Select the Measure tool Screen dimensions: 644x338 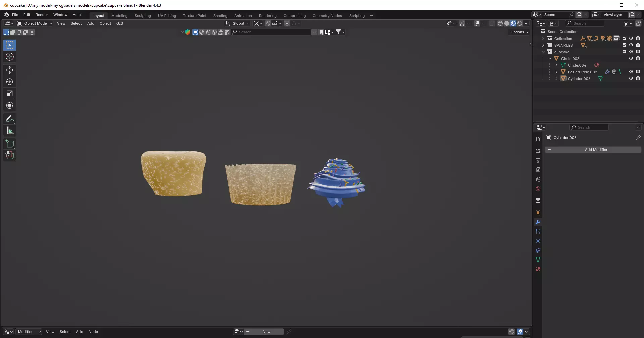pos(10,131)
